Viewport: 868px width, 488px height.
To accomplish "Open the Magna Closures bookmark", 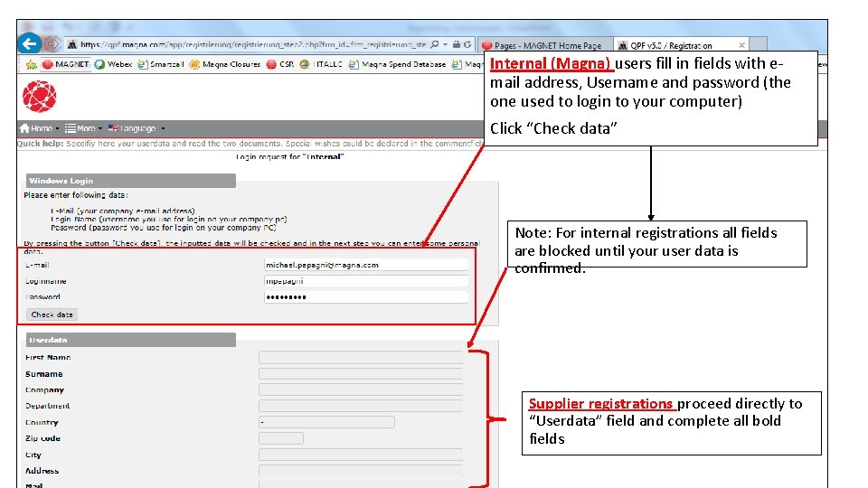I will click(225, 64).
